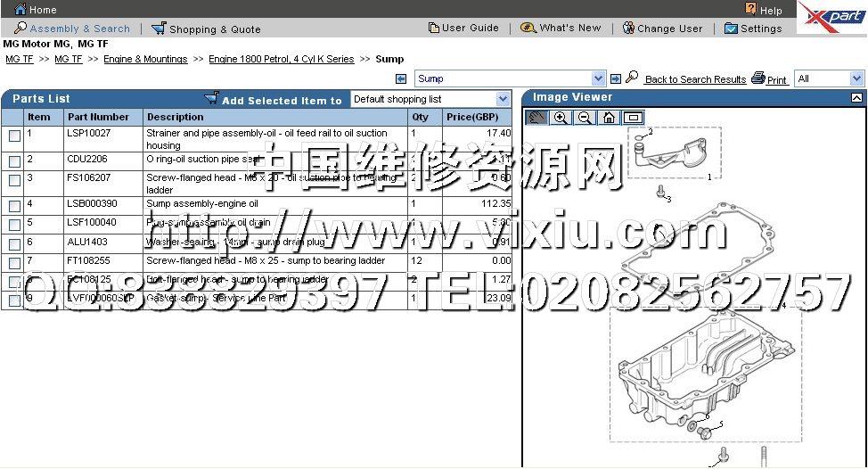Tick the checkbox for part LSP10027
868x469 pixels.
click(14, 136)
